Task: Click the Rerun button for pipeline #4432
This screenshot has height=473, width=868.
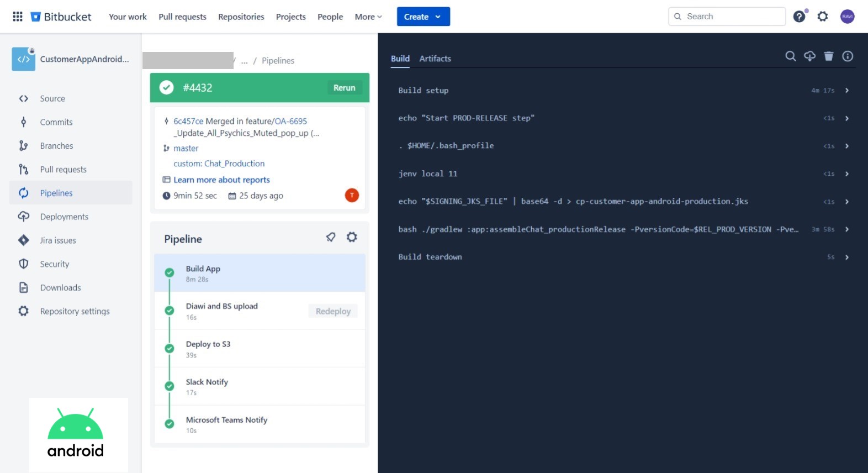Action: pos(344,88)
